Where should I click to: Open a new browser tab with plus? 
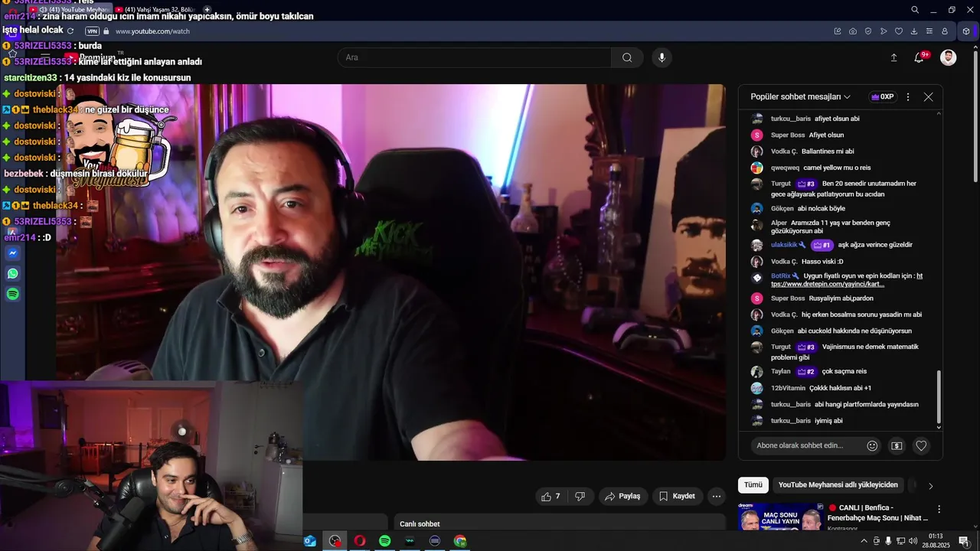pyautogui.click(x=207, y=9)
